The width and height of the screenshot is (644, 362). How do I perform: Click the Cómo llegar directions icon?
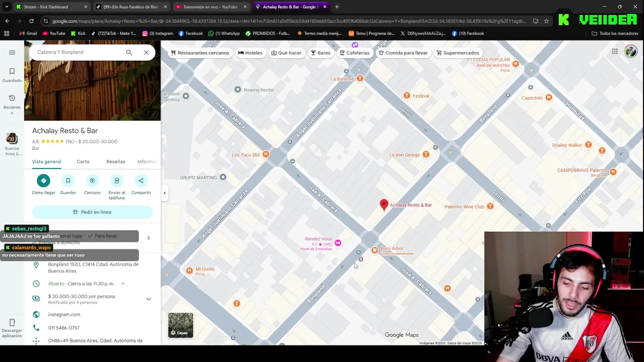[x=44, y=180]
